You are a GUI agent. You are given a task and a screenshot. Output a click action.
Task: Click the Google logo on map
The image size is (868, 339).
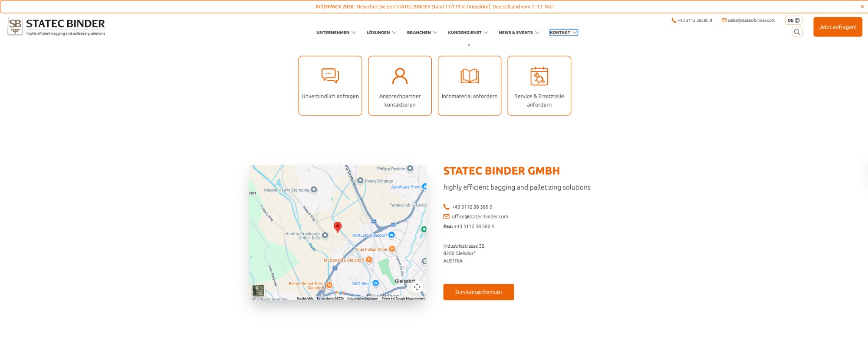(337, 292)
